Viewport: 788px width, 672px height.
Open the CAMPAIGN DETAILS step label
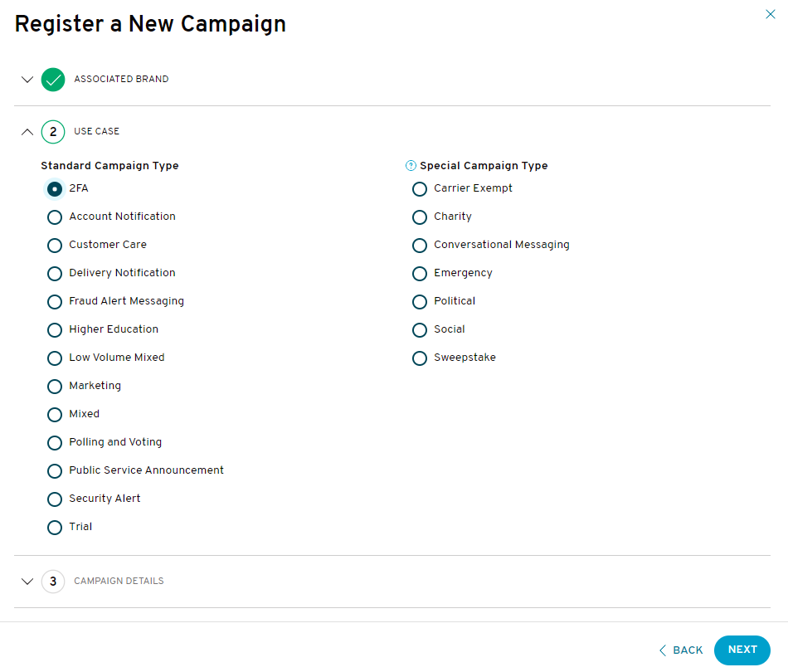coord(119,581)
